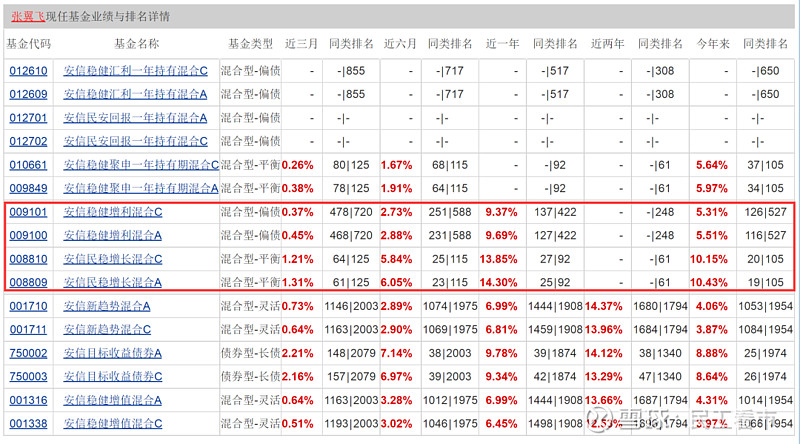
Task: Click the 近三月 column header
Action: pyautogui.click(x=301, y=44)
